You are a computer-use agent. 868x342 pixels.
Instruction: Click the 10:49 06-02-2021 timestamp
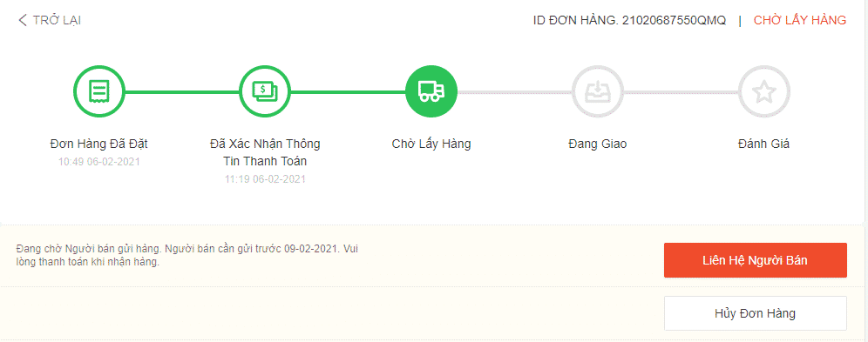99,162
